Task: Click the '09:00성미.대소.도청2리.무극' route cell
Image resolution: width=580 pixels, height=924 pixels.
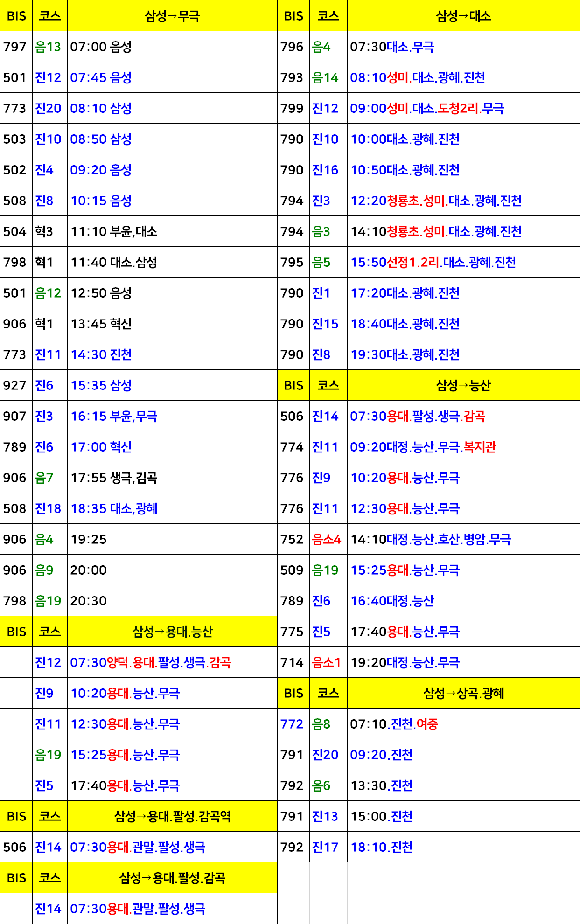Action: pyautogui.click(x=463, y=108)
